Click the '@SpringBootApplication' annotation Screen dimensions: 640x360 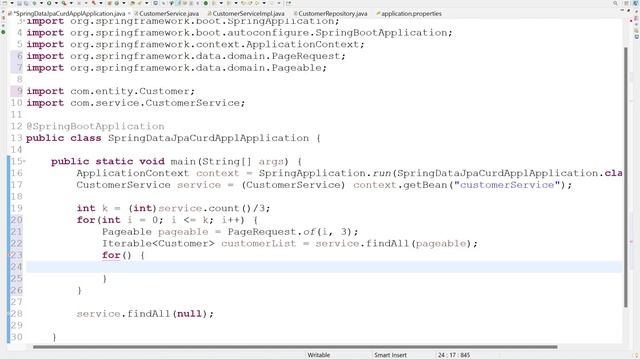click(x=95, y=126)
